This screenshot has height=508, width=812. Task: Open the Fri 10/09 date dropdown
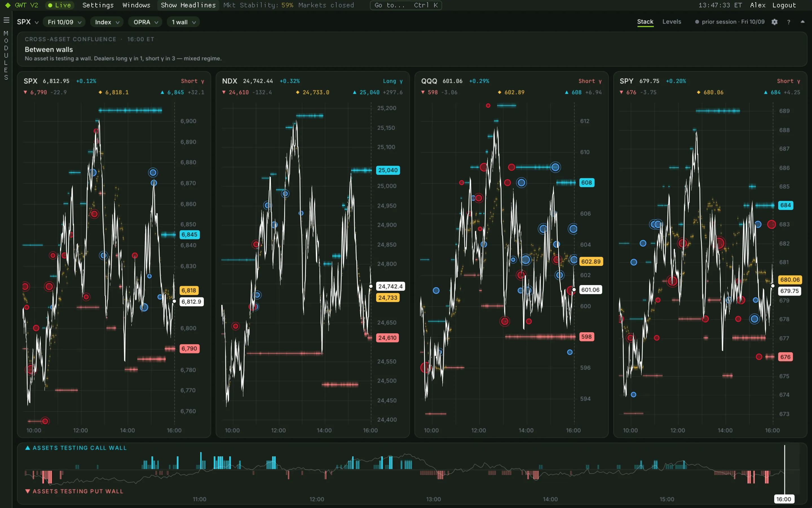click(64, 22)
